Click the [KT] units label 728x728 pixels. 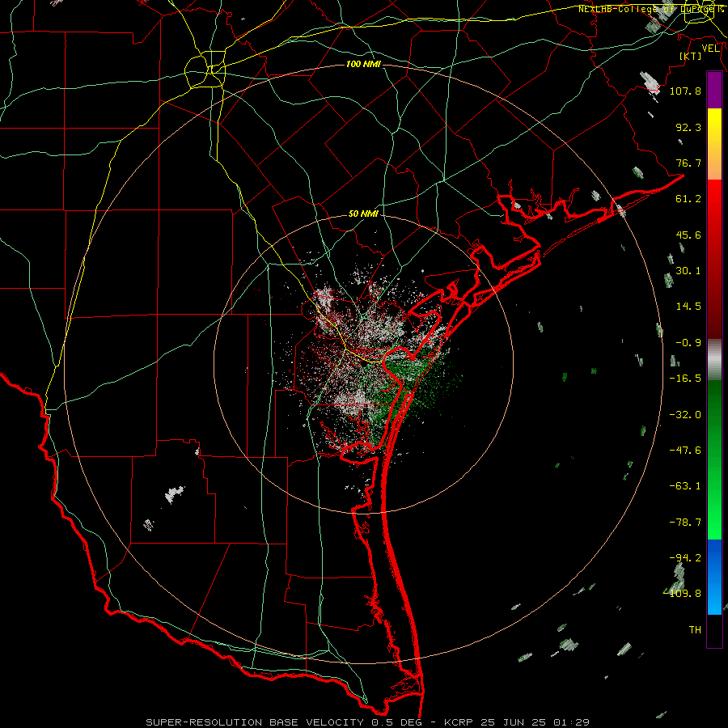pos(691,56)
